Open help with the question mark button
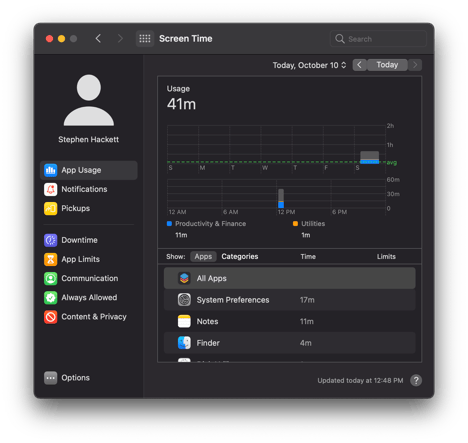The height and width of the screenshot is (443, 468). coord(416,380)
